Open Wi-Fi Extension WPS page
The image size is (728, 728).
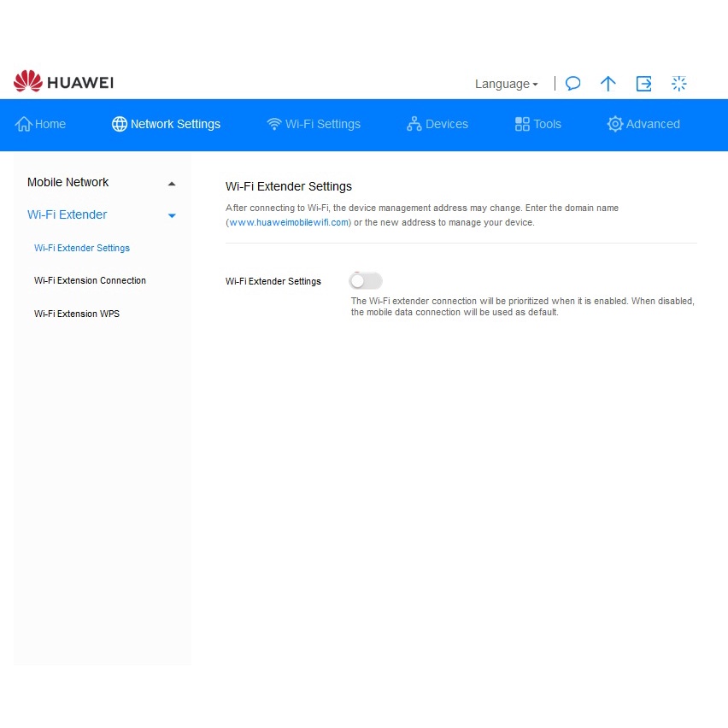pyautogui.click(x=77, y=314)
